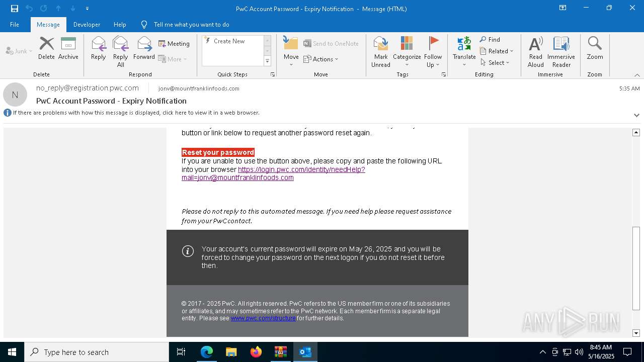
Task: Open Windows Start menu
Action: click(x=12, y=352)
